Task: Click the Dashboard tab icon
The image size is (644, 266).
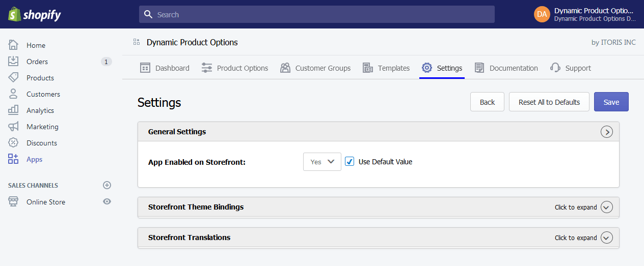Action: tap(145, 68)
